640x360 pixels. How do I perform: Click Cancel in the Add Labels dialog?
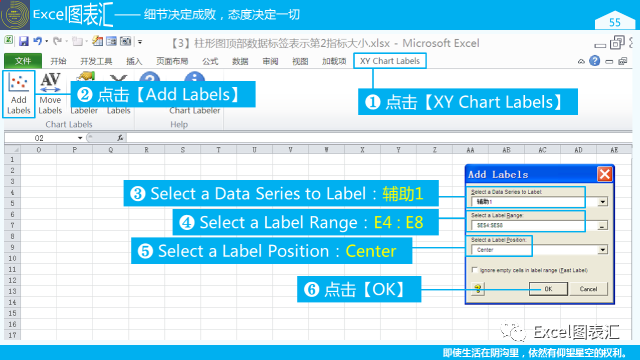[588, 289]
